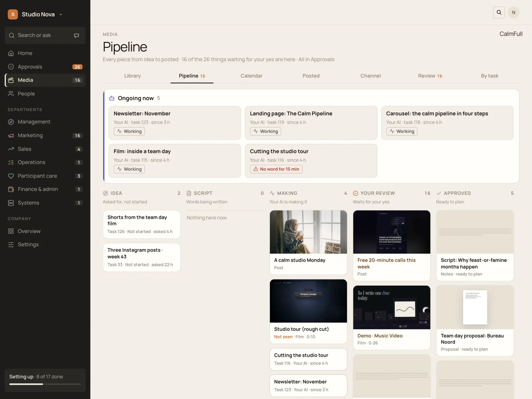Open Cutting the studio tour Making card
This screenshot has width=532, height=399.
tap(308, 359)
